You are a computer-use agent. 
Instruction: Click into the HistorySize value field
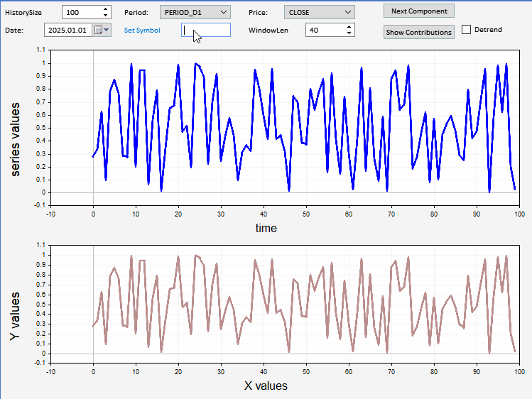click(x=82, y=12)
